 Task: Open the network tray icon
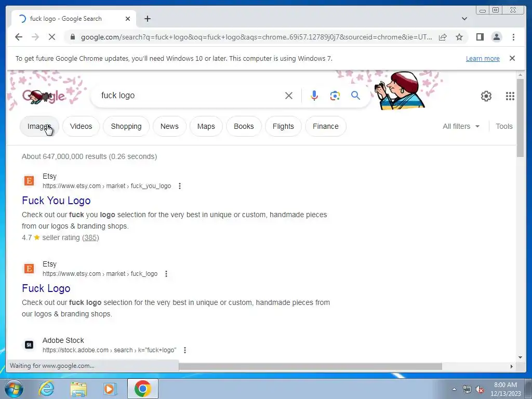pos(467,389)
